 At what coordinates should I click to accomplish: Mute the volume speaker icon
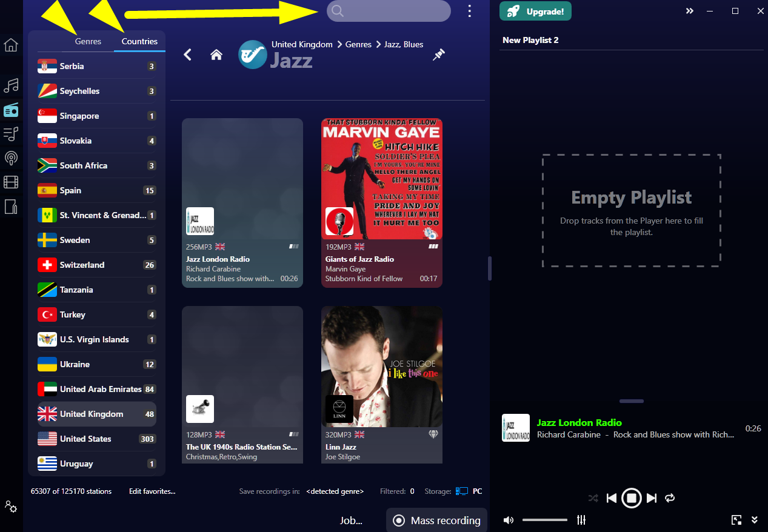[x=509, y=520]
